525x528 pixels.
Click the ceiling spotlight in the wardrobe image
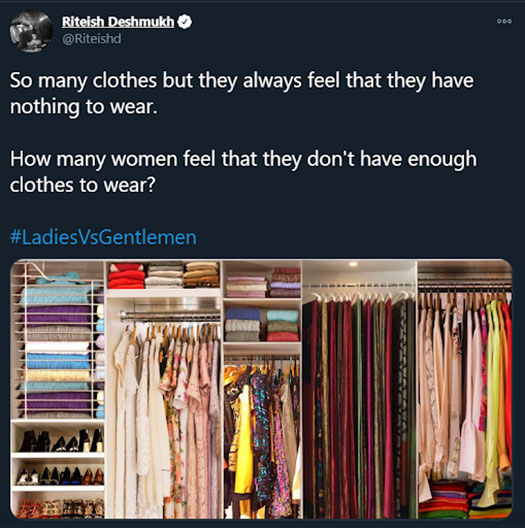353,264
